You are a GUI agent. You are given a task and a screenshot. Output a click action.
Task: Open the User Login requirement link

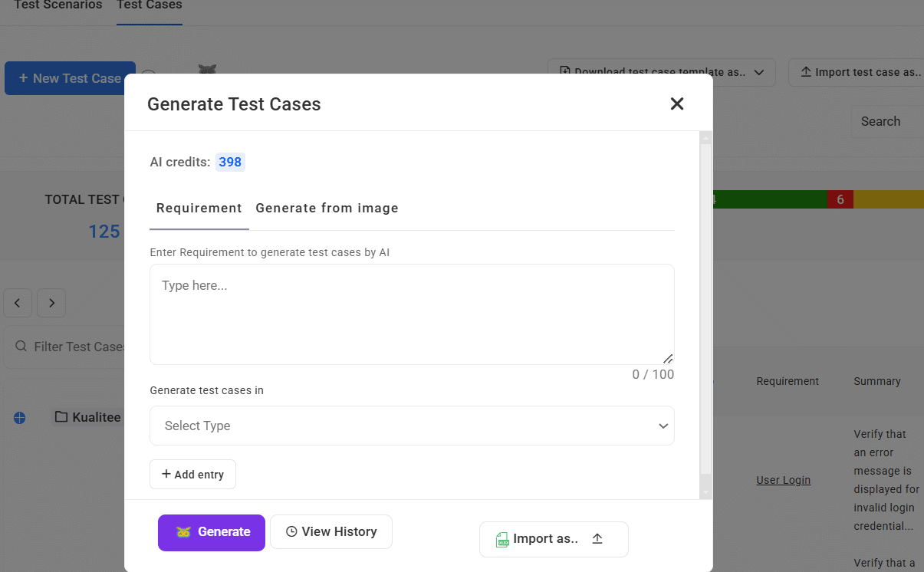point(783,480)
